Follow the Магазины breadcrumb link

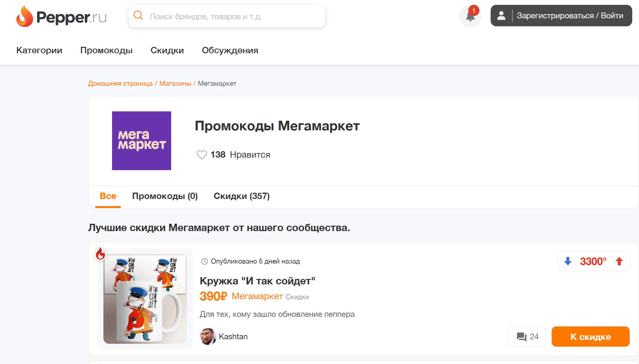click(x=175, y=83)
